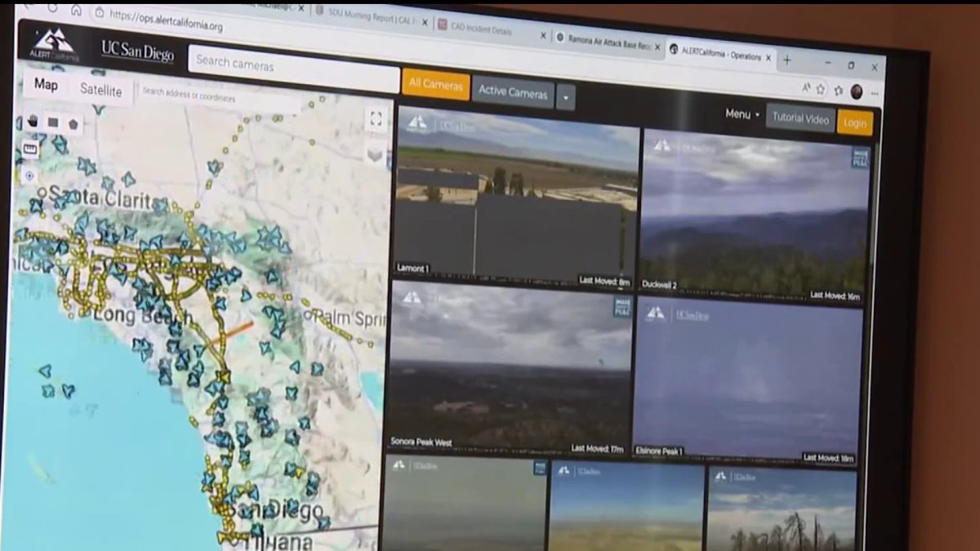Click the 'Last Moved: 18m' label on Elsinore Peak 1
980x551 pixels.
[x=829, y=459]
